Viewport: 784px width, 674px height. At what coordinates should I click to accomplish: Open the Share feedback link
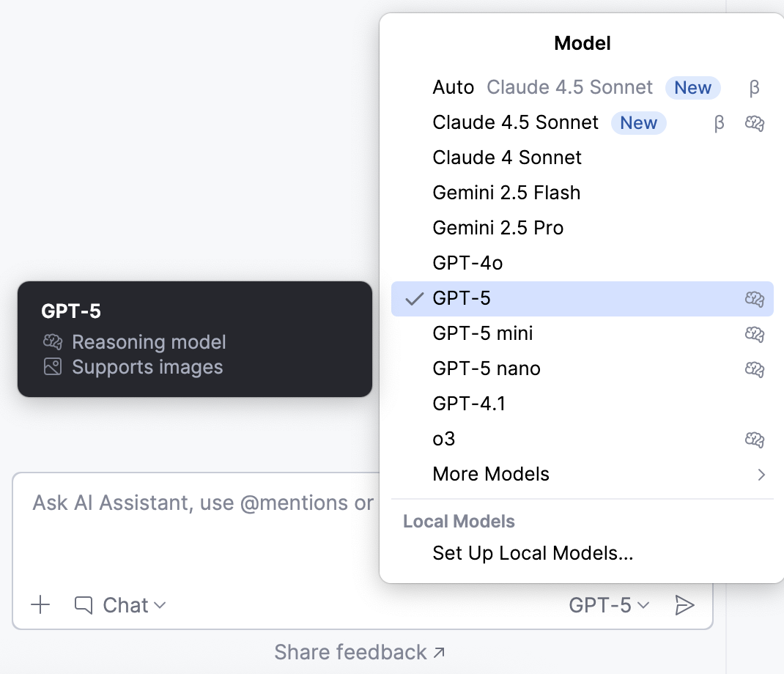click(x=360, y=652)
